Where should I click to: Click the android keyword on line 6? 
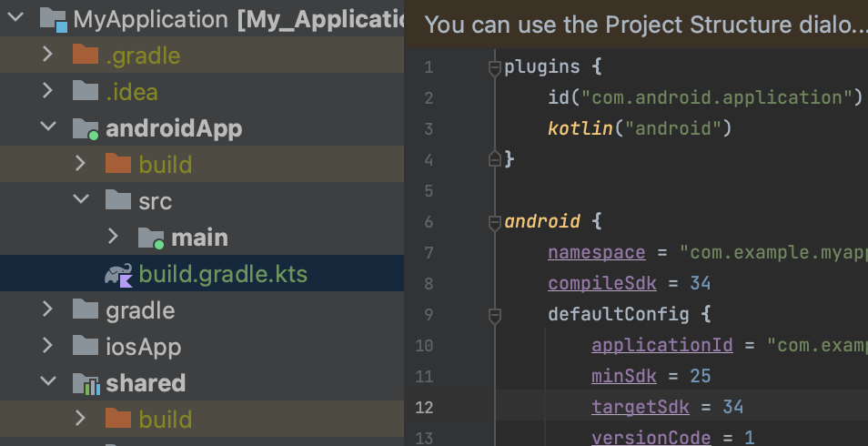(x=542, y=221)
